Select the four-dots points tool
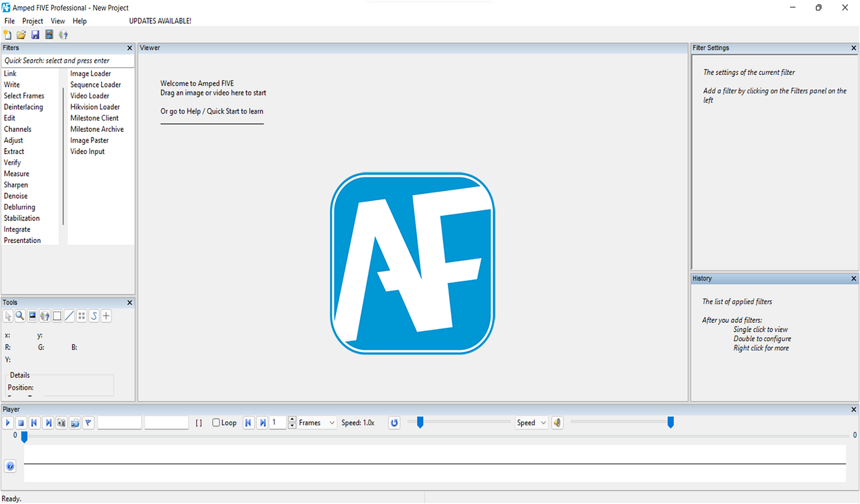Image resolution: width=860 pixels, height=504 pixels. (x=82, y=316)
